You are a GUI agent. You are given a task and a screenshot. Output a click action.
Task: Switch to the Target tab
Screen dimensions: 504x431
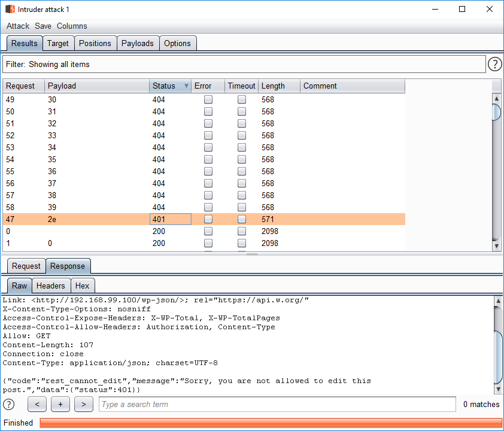coord(58,43)
